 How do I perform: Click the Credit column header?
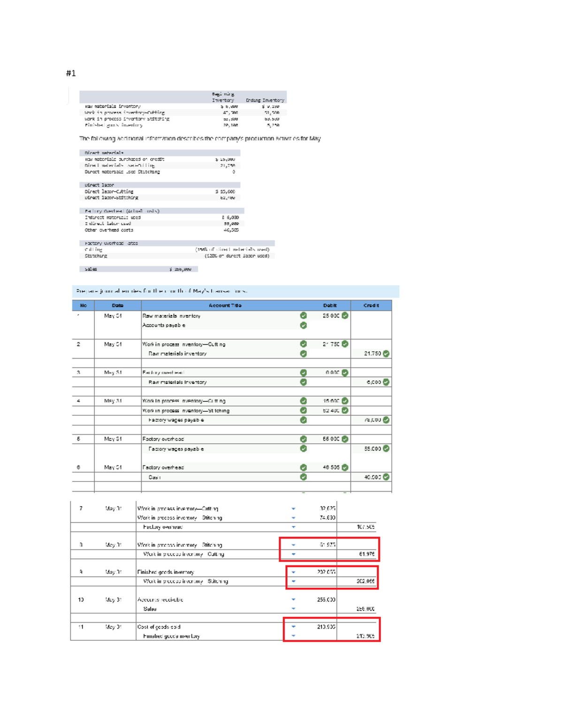tap(371, 306)
